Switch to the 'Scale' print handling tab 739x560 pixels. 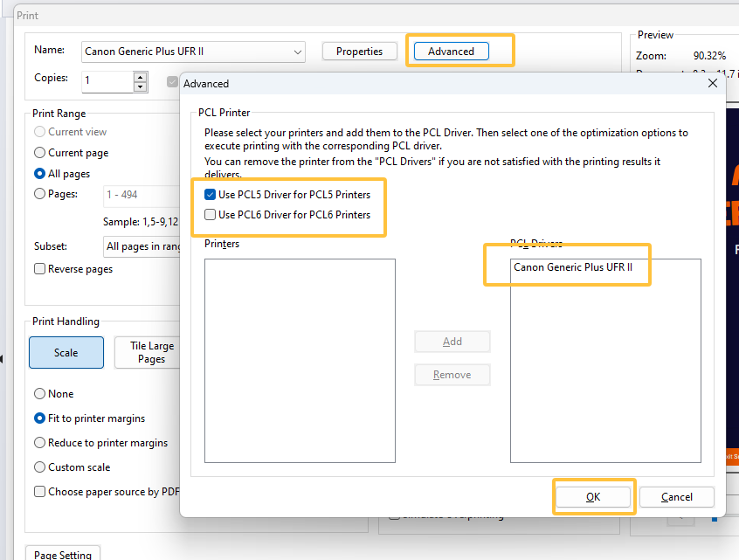click(66, 352)
